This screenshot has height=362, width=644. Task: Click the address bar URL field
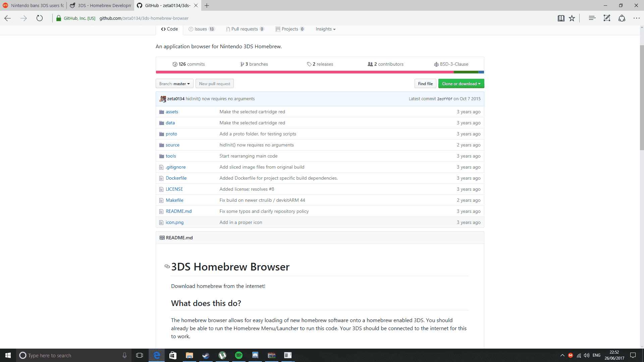302,18
